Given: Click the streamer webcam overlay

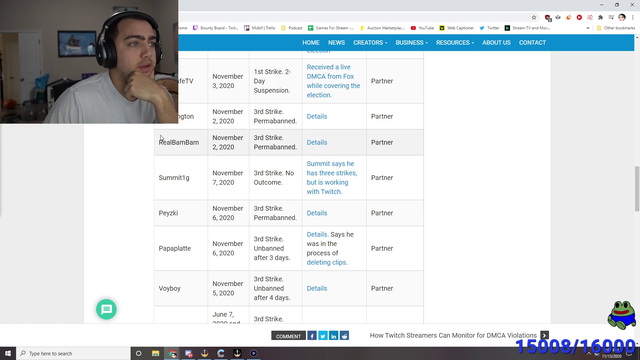Looking at the screenshot, I should (x=89, y=62).
